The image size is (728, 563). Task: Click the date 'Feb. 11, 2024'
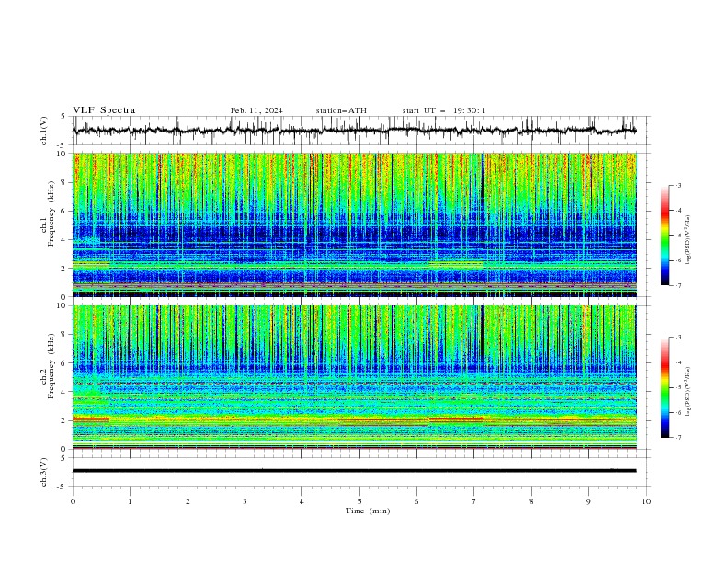[256, 110]
